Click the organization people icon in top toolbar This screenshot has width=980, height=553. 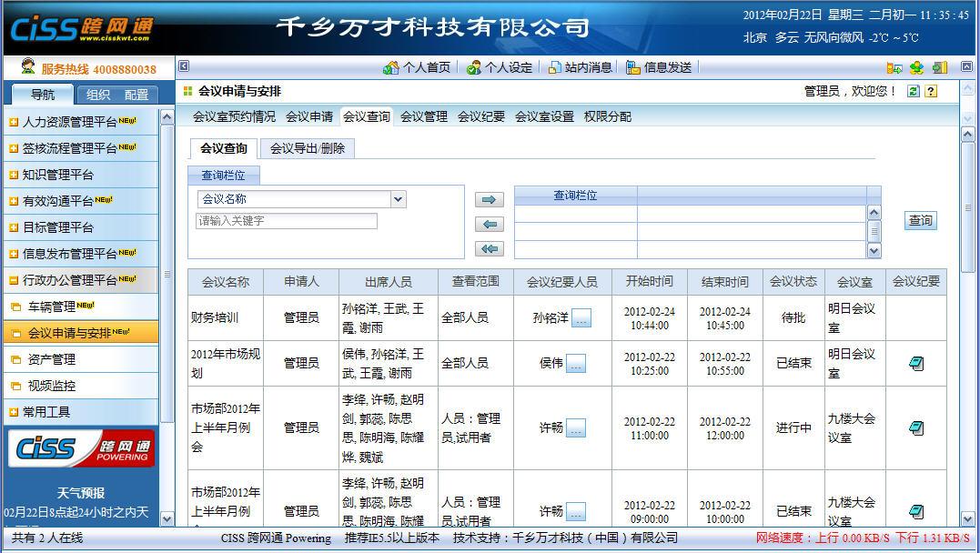click(916, 66)
